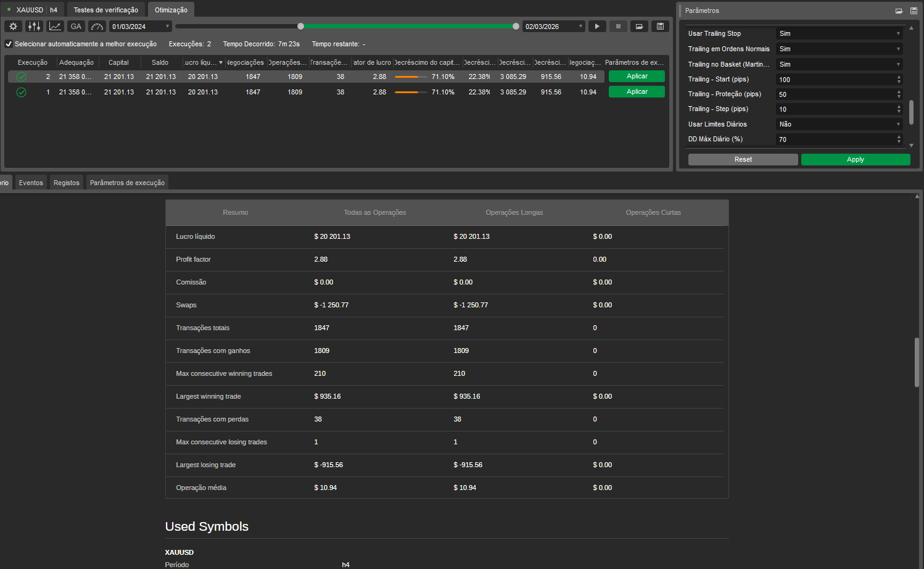Click the optimization progress slider handle

point(300,26)
